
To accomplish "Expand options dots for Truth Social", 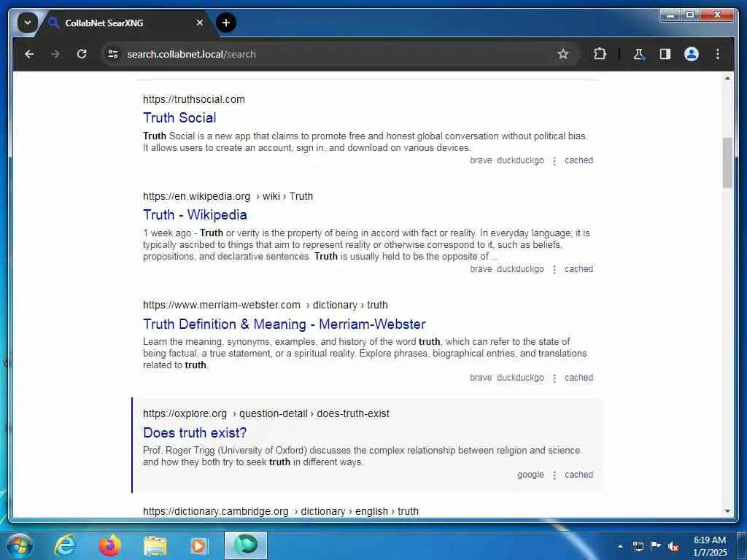I will [x=554, y=161].
